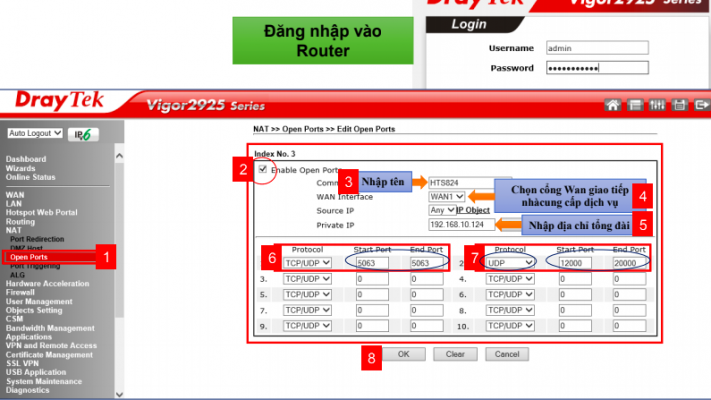Expand the WAN Interface WAN1 dropdown
Image resolution: width=711 pixels, height=400 pixels.
[446, 197]
